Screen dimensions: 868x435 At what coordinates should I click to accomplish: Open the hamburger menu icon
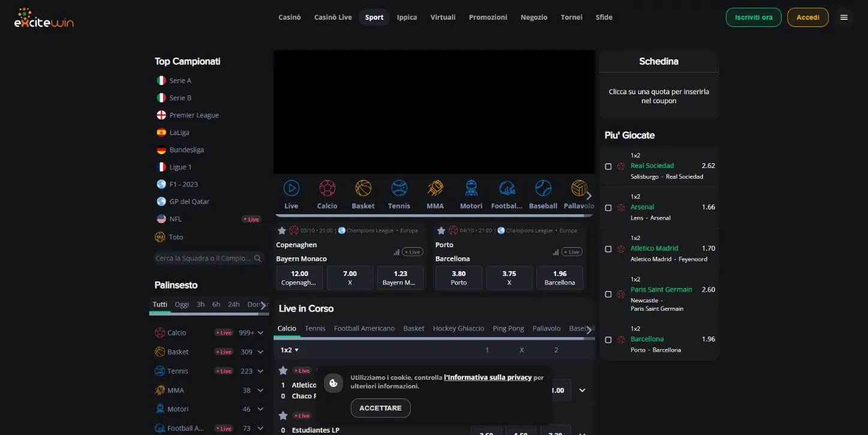[x=843, y=17]
